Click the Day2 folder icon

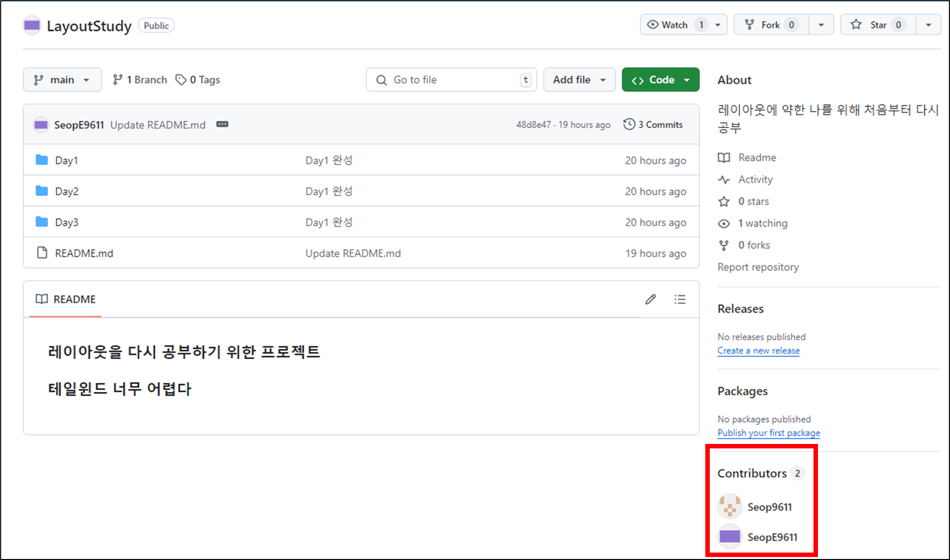[x=42, y=190]
